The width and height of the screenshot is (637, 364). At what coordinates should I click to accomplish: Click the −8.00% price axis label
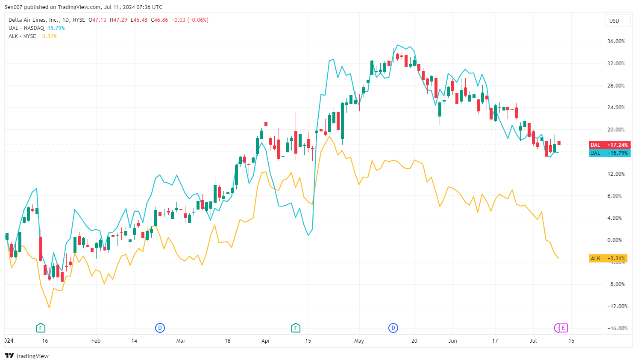pos(615,284)
